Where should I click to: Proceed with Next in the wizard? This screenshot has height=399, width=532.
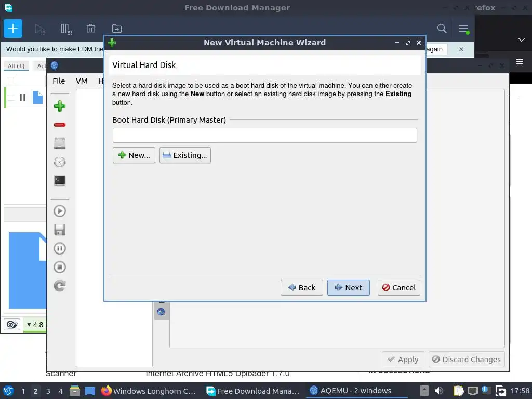[x=348, y=287]
